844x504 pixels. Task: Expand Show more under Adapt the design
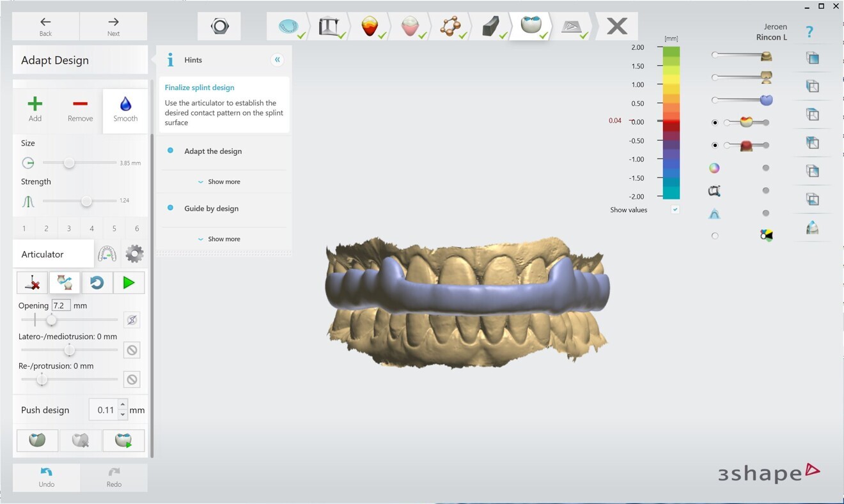(x=219, y=182)
